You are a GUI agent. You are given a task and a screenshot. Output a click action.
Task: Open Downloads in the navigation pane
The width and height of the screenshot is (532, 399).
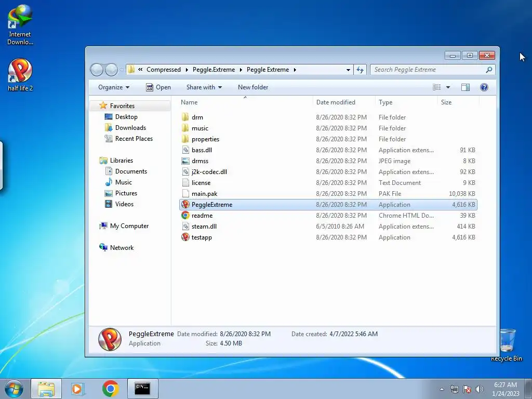pos(130,128)
